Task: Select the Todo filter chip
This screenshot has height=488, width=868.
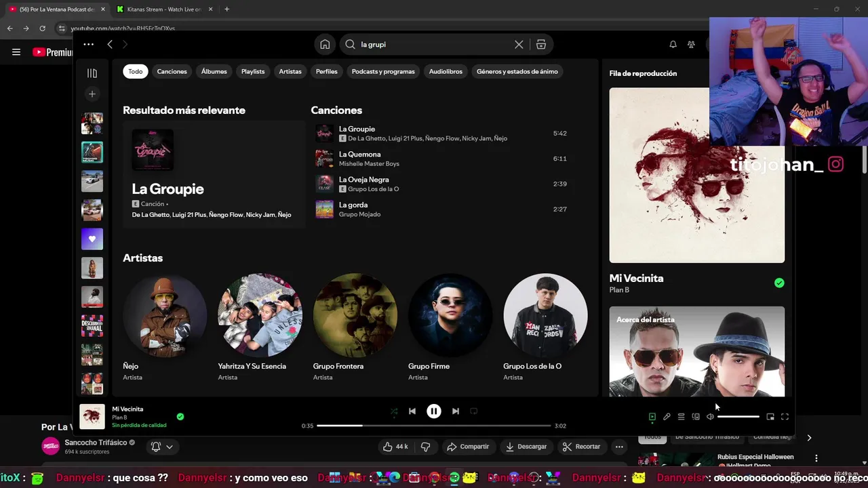Action: 136,71
